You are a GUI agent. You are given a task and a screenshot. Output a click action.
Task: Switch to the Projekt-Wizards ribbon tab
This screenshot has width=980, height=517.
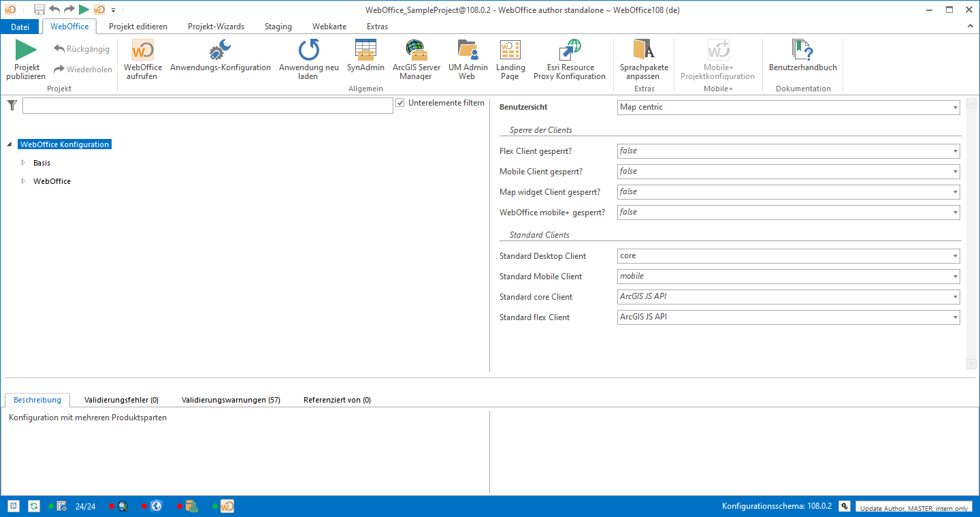[215, 27]
